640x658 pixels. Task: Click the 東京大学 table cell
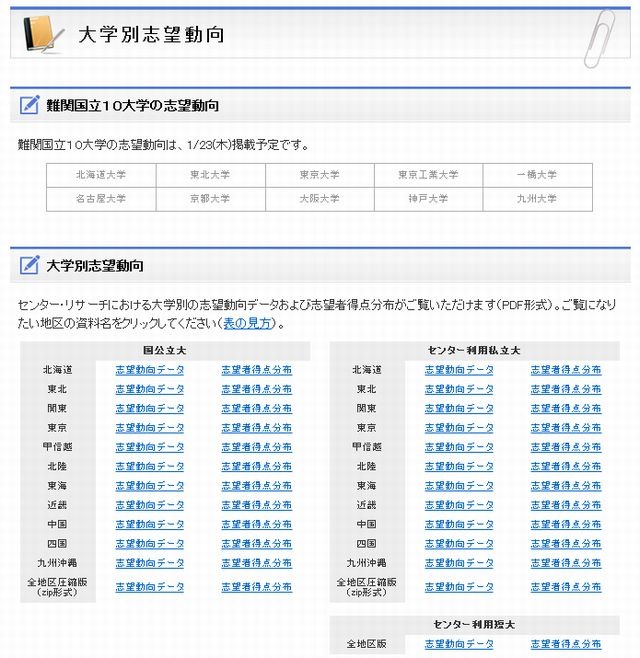coord(319,175)
